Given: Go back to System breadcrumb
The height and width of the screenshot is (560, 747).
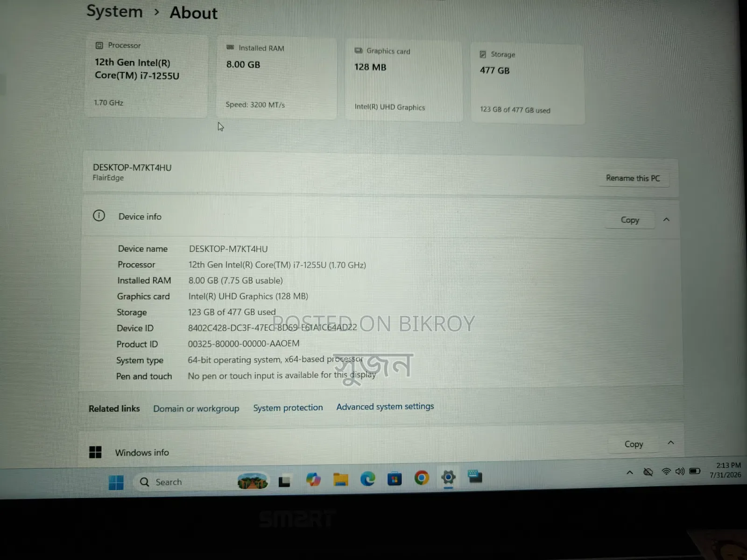Looking at the screenshot, I should (114, 12).
